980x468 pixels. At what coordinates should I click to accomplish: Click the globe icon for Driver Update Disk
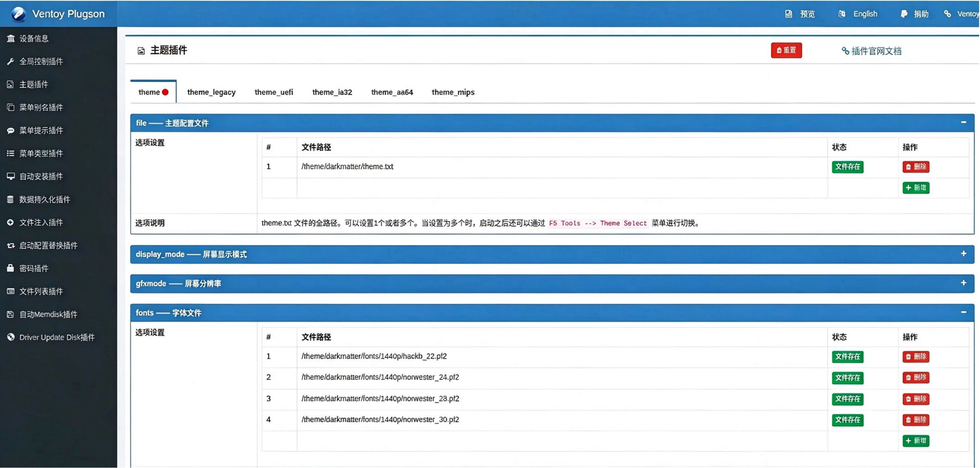point(11,337)
